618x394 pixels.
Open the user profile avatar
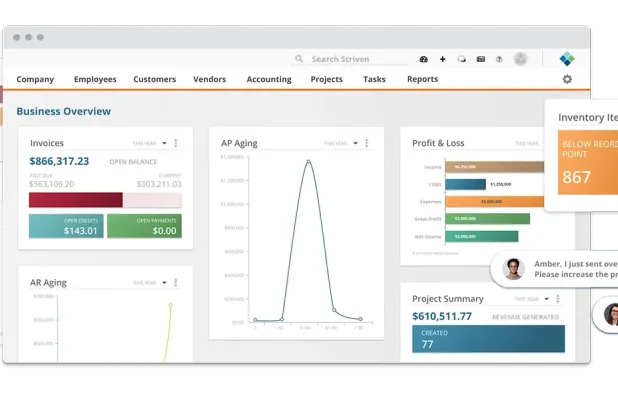(x=521, y=59)
